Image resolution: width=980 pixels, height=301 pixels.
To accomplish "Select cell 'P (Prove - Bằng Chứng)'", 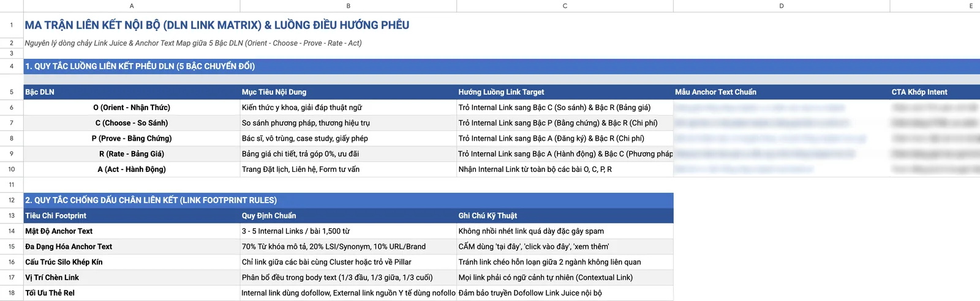I will tap(132, 138).
